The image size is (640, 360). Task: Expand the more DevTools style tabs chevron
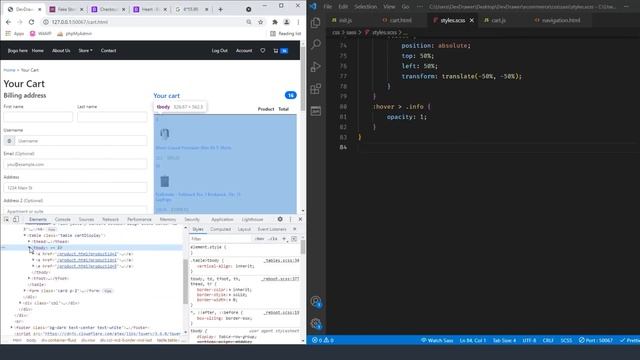295,229
